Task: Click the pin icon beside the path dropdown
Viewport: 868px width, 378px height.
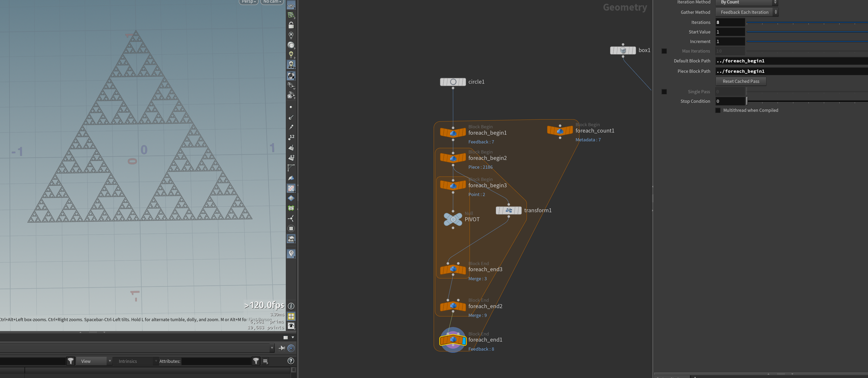Action: point(282,348)
